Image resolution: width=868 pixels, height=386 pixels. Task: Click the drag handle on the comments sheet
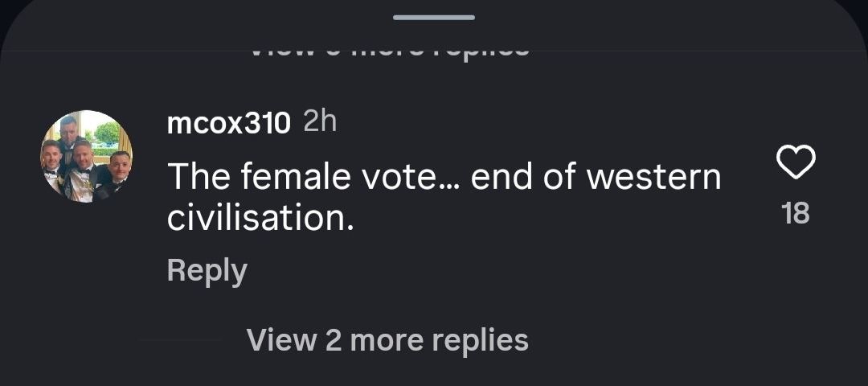(x=434, y=17)
